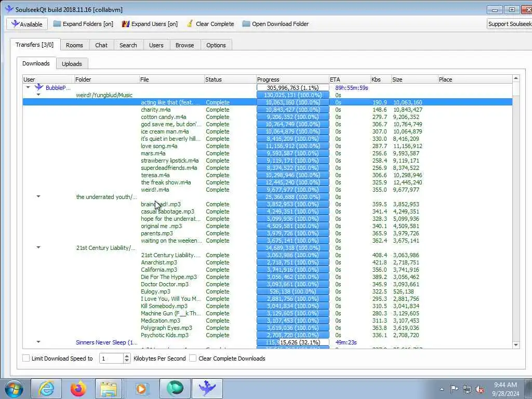The image size is (532, 399).
Task: Click the Support Soulseek button
Action: 510,24
